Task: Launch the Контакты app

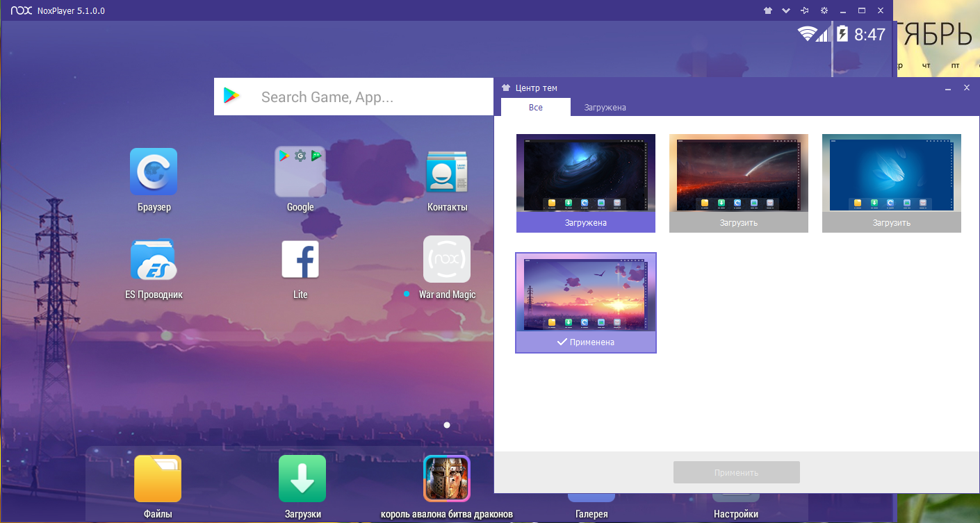Action: (446, 172)
